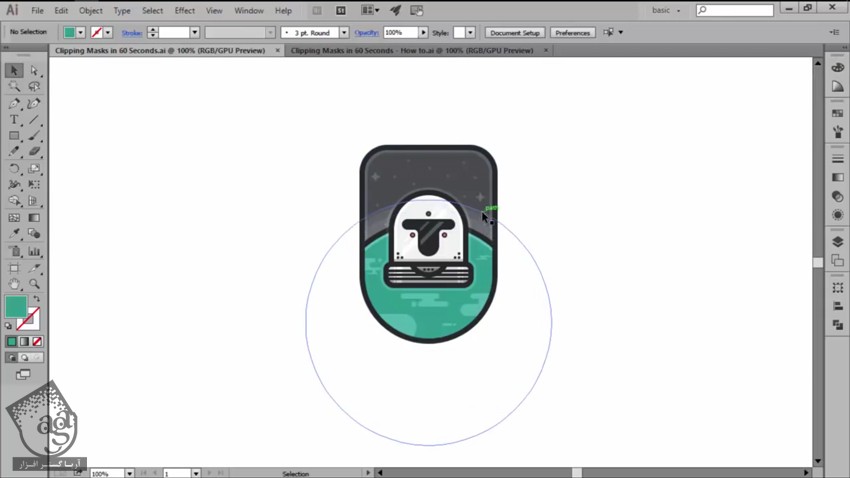This screenshot has height=478, width=850.
Task: Open the Pathfinder panel icon
Action: pyautogui.click(x=838, y=325)
